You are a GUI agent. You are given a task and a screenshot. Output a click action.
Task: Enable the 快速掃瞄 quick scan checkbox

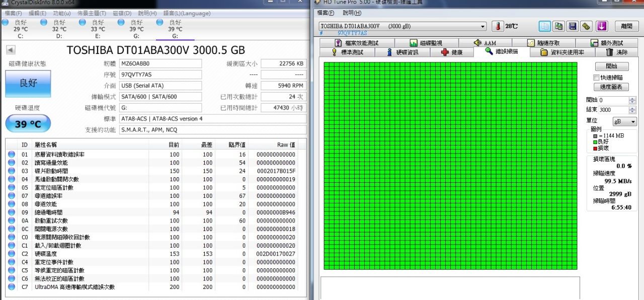(596, 78)
